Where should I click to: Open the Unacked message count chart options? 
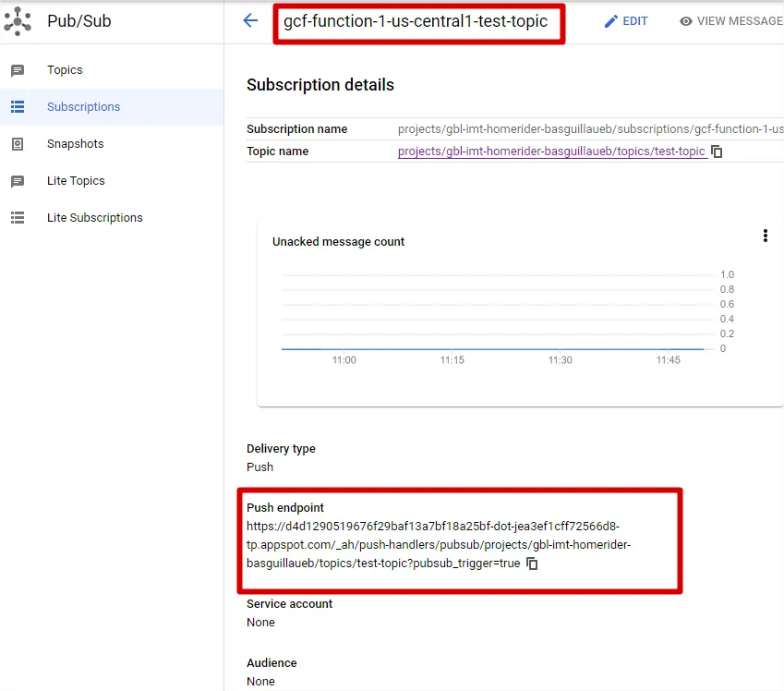[x=765, y=236]
